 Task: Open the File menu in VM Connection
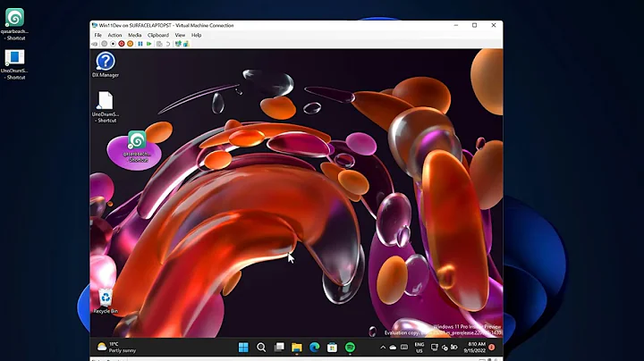point(98,35)
